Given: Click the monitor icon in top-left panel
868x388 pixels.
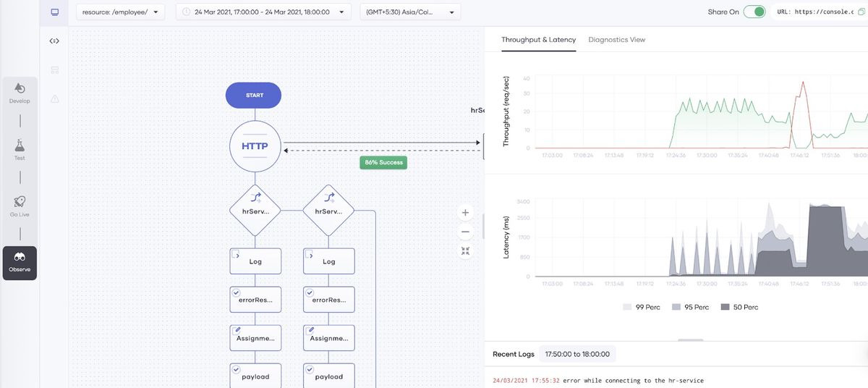Looking at the screenshot, I should tap(54, 12).
